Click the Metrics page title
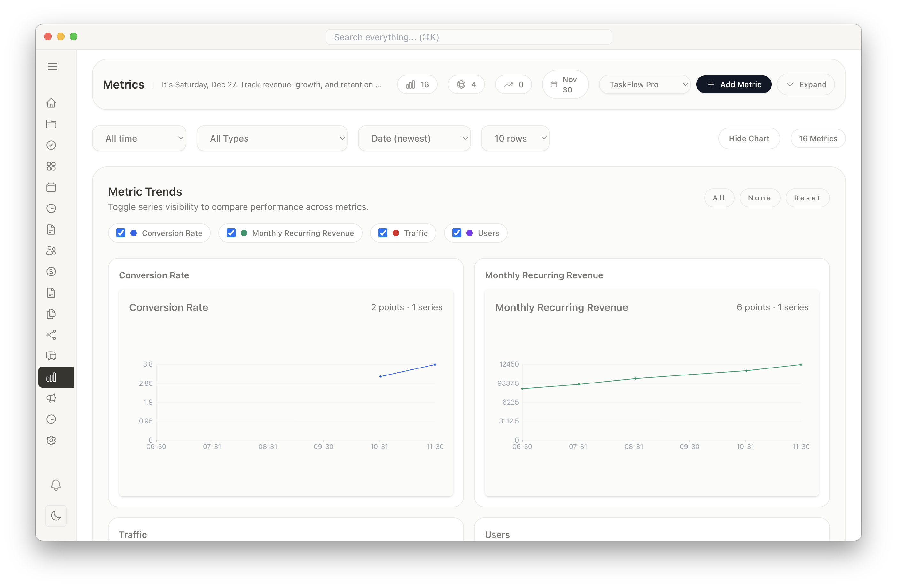The image size is (897, 588). coord(124,84)
